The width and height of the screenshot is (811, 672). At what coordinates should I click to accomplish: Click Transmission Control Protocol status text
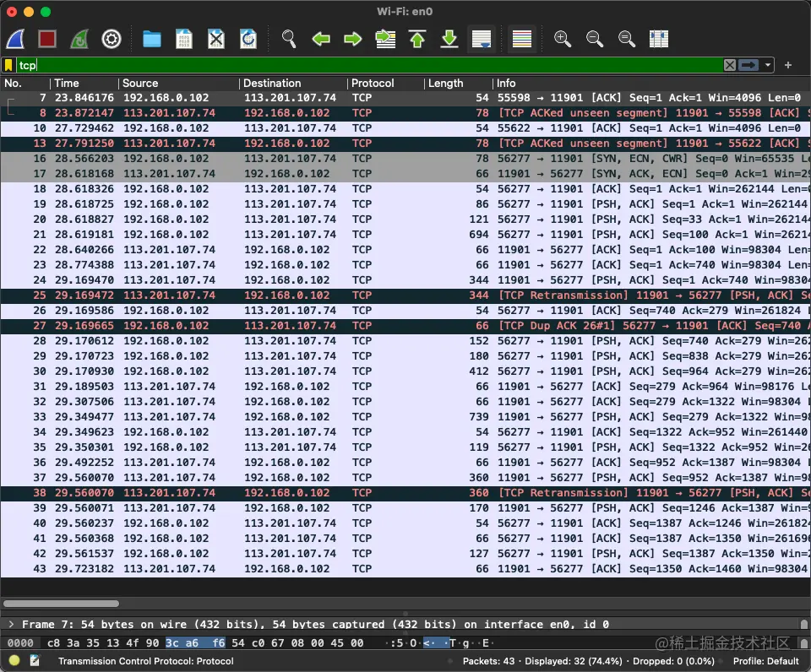(x=146, y=661)
